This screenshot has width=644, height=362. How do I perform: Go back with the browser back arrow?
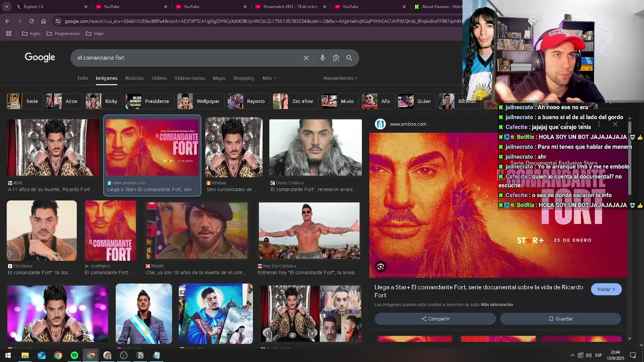(x=7, y=21)
